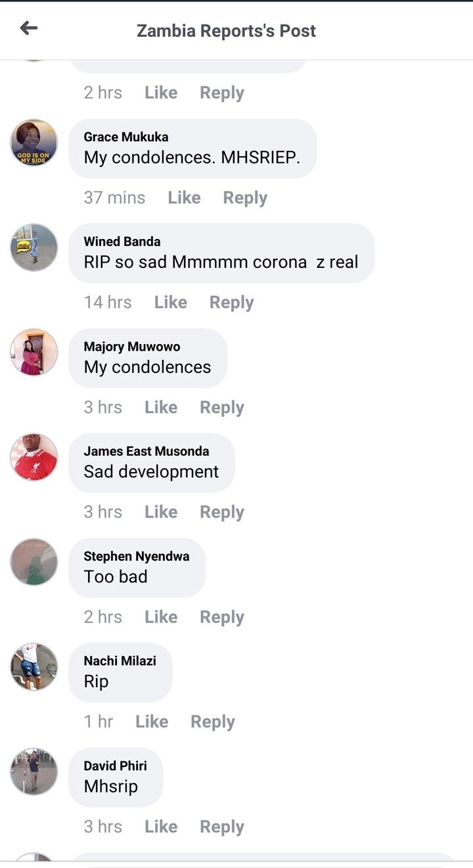The image size is (473, 868).
Task: Like Grace Mukuka's comment
Action: 184,198
